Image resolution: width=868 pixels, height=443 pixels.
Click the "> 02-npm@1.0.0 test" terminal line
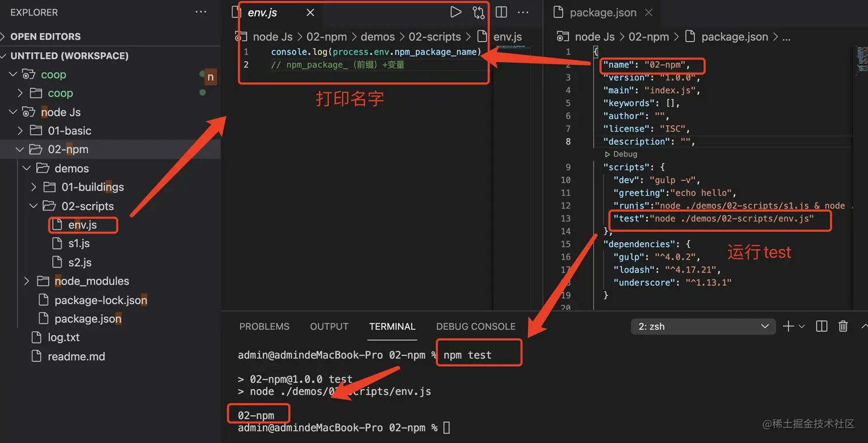pos(295,379)
